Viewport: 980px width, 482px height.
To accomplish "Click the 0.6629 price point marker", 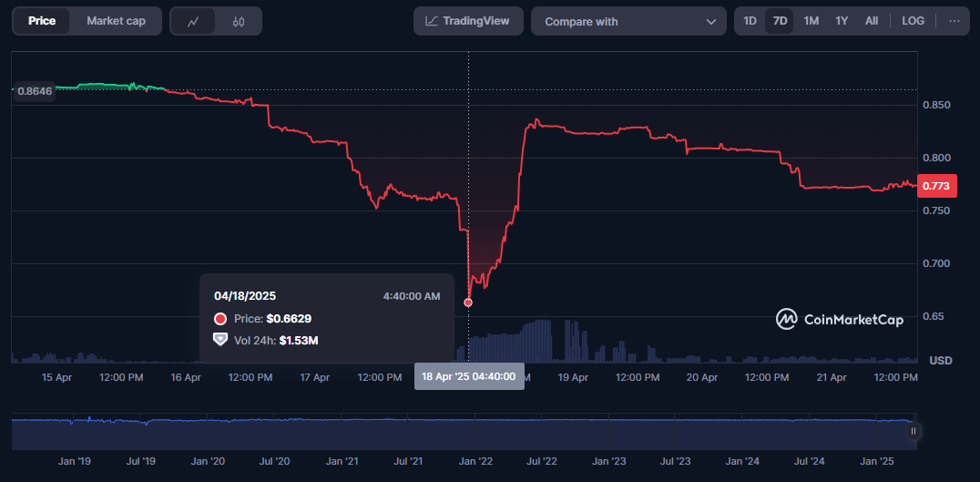I will click(x=468, y=303).
